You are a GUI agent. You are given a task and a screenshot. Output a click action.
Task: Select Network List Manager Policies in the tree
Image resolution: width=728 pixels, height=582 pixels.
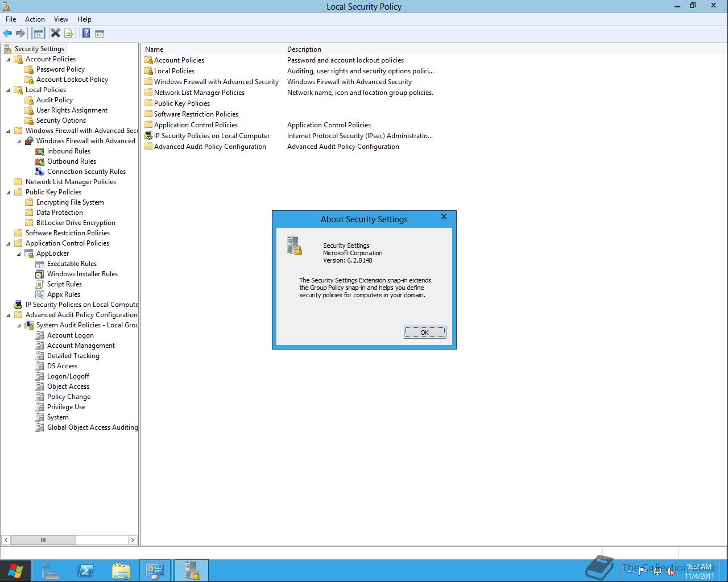pyautogui.click(x=71, y=182)
